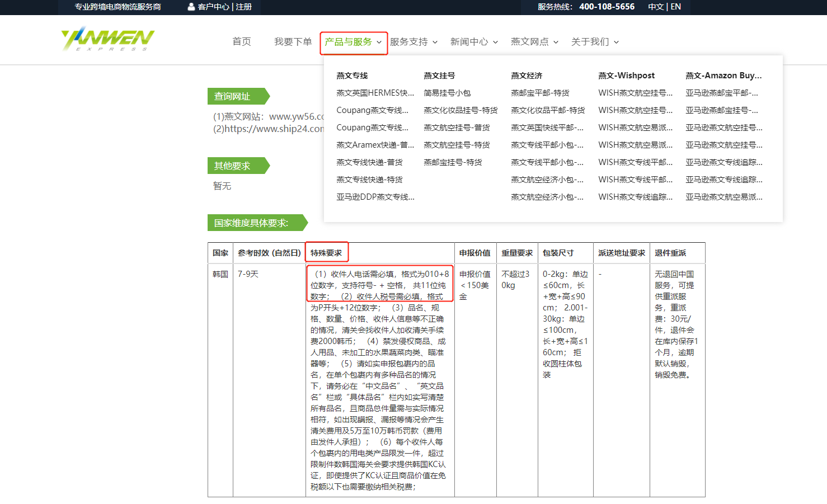This screenshot has width=827, height=504.
Task: Open 亚马逊燕邮宝挂号-... product link
Action: coord(722,110)
